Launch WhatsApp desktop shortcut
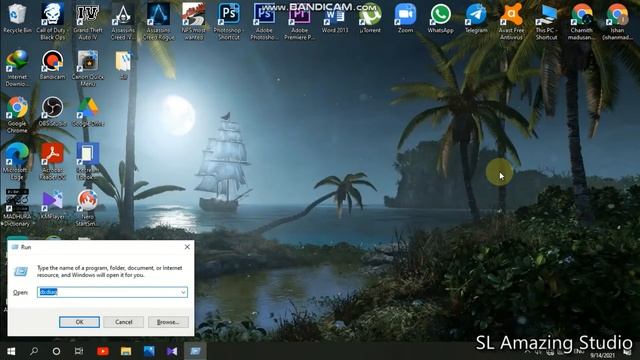 tap(440, 18)
